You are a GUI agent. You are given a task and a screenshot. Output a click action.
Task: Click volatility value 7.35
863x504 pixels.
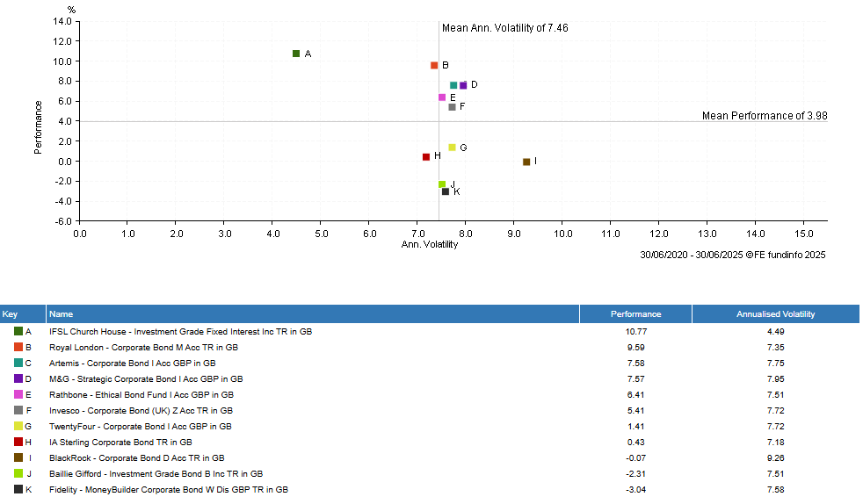point(775,348)
